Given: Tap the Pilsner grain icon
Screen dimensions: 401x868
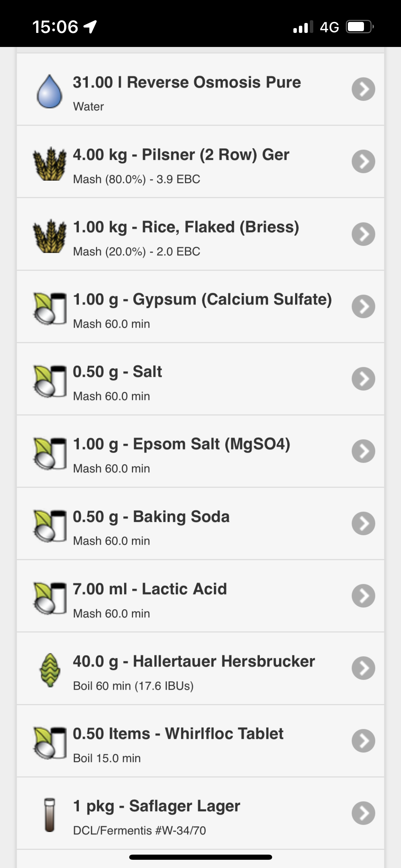Looking at the screenshot, I should click(50, 164).
